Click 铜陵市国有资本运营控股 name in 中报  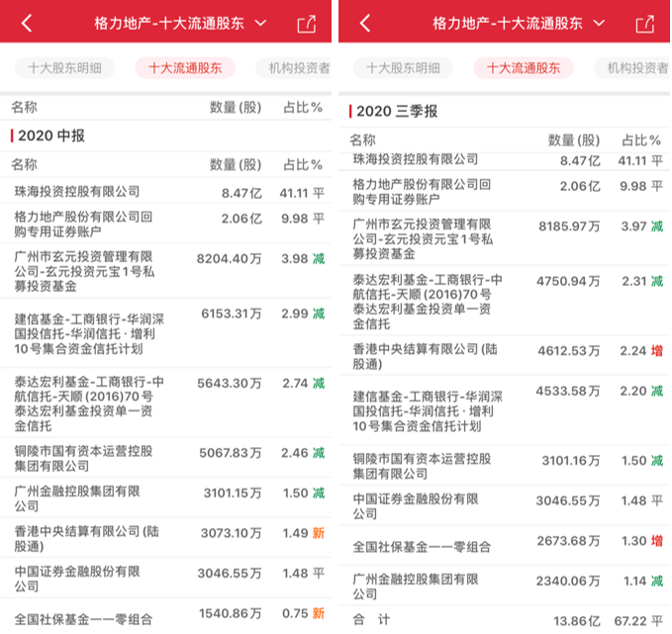83,458
